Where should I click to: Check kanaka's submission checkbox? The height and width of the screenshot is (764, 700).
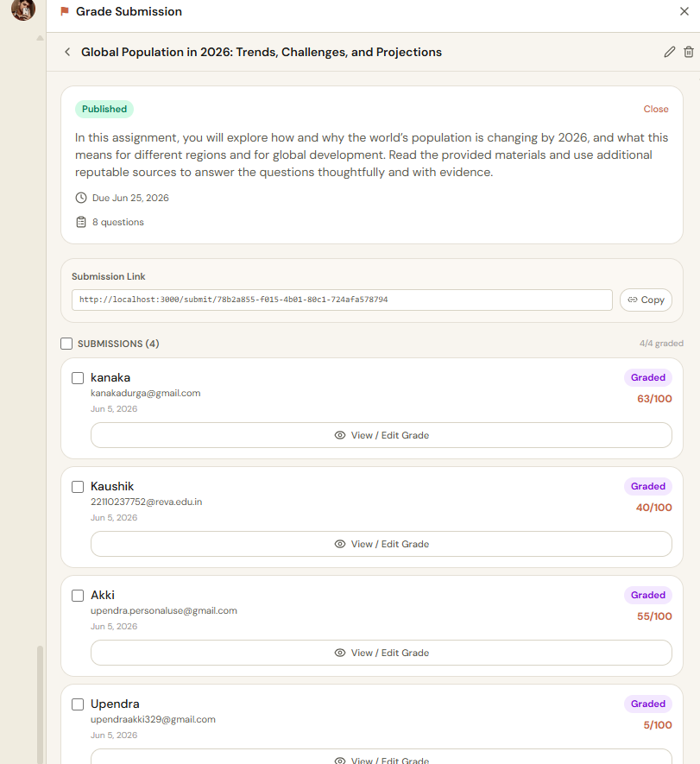pyautogui.click(x=78, y=378)
